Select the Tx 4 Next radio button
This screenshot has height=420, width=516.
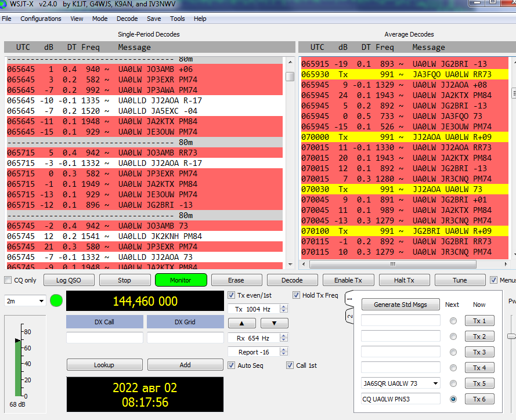453,368
